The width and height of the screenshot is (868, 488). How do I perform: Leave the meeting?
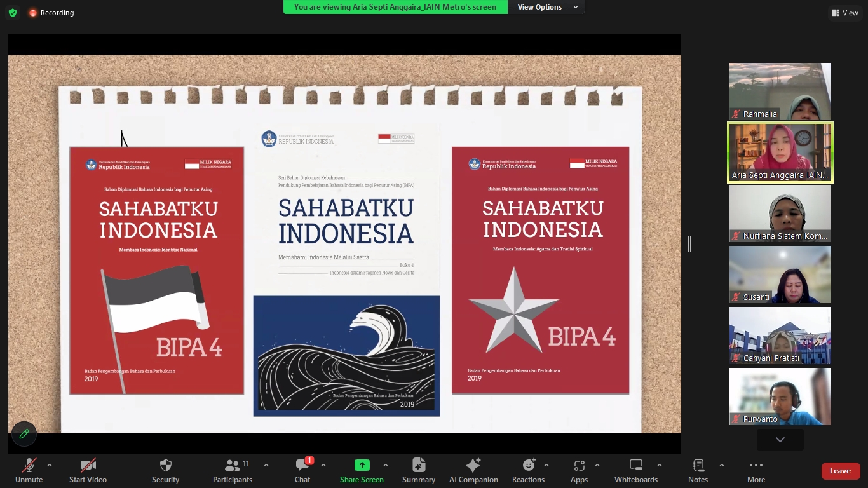(840, 471)
